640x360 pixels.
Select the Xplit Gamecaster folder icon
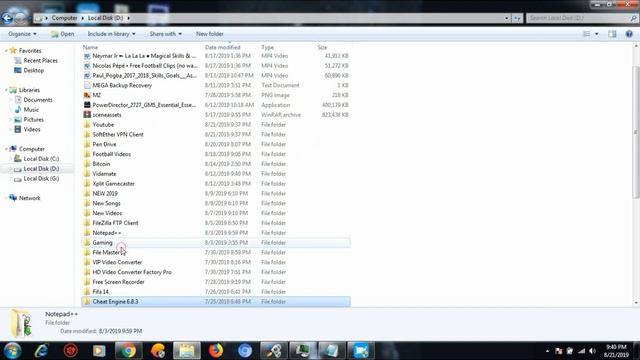[x=87, y=183]
